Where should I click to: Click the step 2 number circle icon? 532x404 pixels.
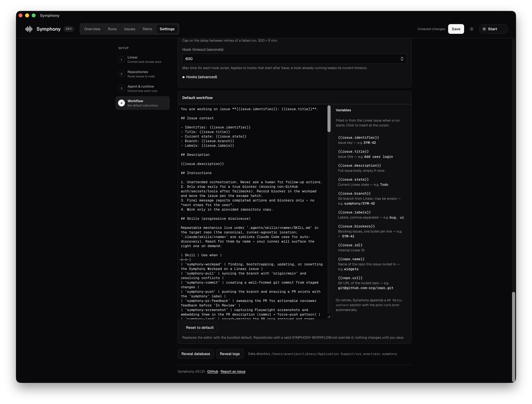[x=122, y=74]
